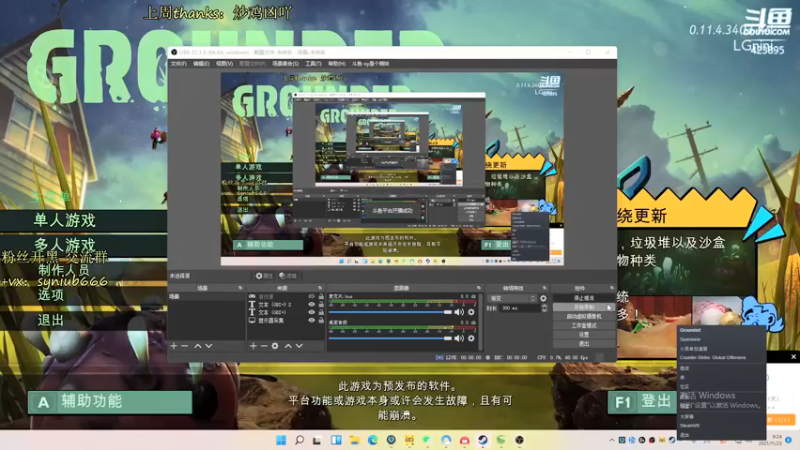Add a new source with the plus icon
Image resolution: width=800 pixels, height=450 pixels.
coord(253,346)
